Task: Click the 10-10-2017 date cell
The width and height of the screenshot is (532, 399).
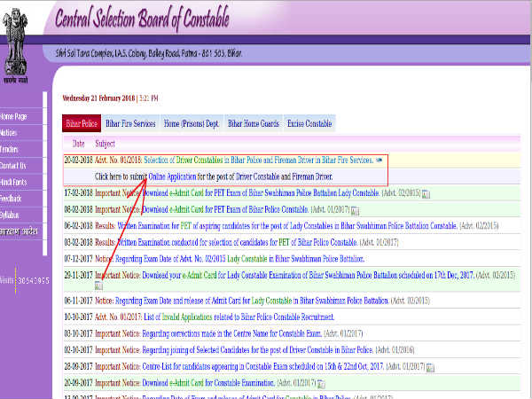Action: [78, 317]
